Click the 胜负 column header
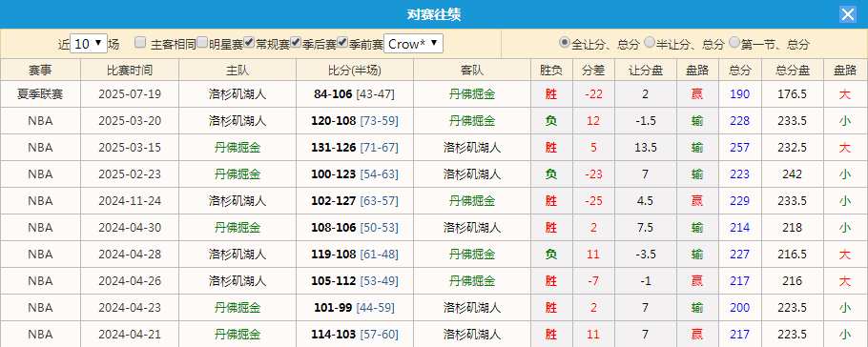The image size is (868, 347). [x=551, y=71]
